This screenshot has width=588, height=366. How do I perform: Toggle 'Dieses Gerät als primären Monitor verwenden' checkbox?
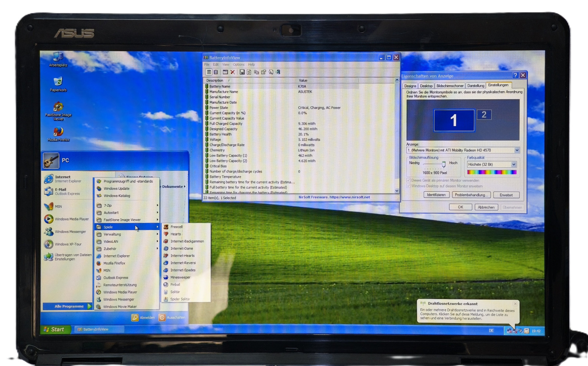408,180
